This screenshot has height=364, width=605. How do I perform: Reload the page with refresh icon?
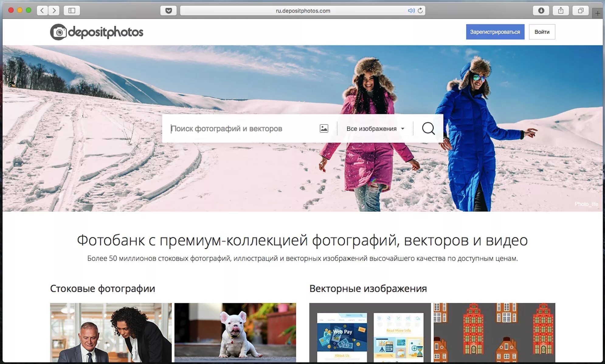420,11
